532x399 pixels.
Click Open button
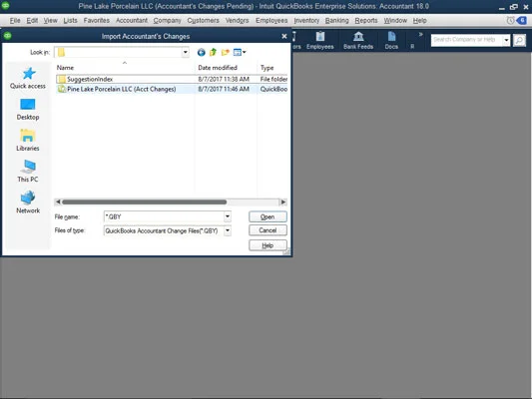click(267, 216)
